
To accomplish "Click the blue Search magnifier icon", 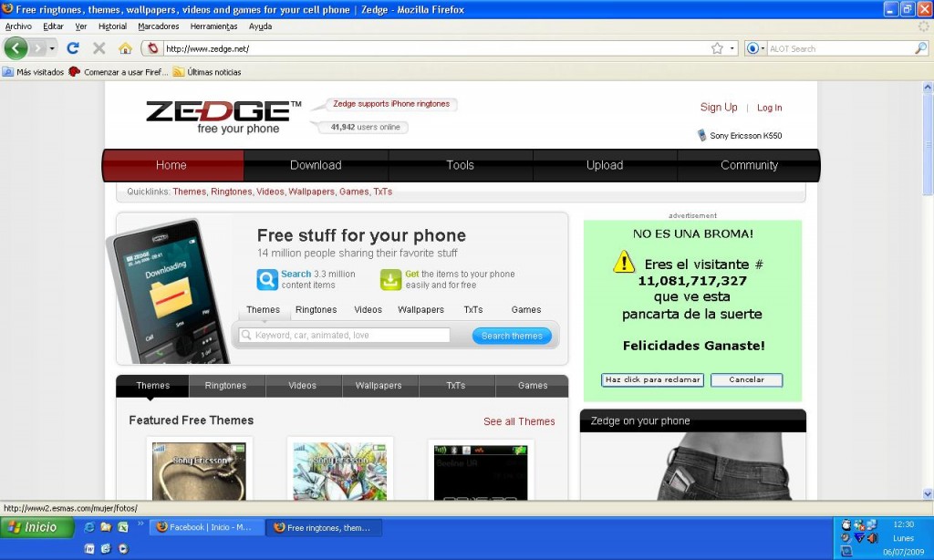I will (267, 279).
